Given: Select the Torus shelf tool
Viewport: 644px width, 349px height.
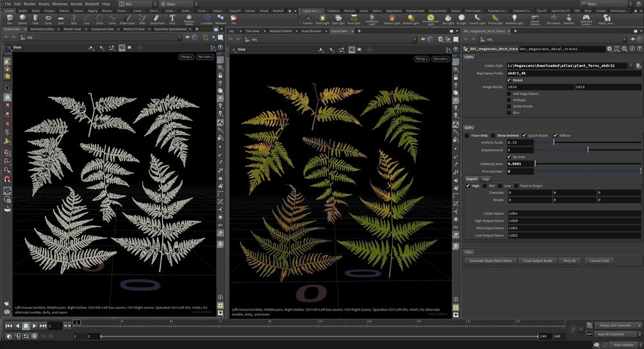Looking at the screenshot, I should click(48, 19).
